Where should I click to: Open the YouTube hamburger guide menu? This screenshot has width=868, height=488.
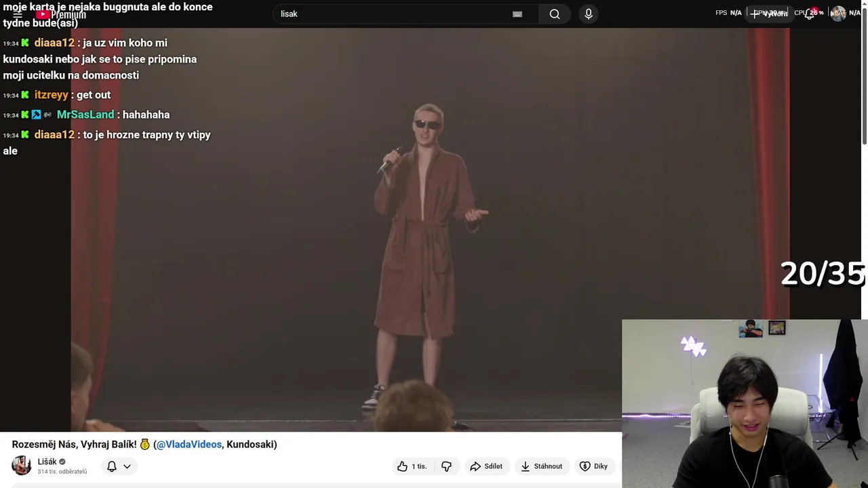pyautogui.click(x=18, y=14)
